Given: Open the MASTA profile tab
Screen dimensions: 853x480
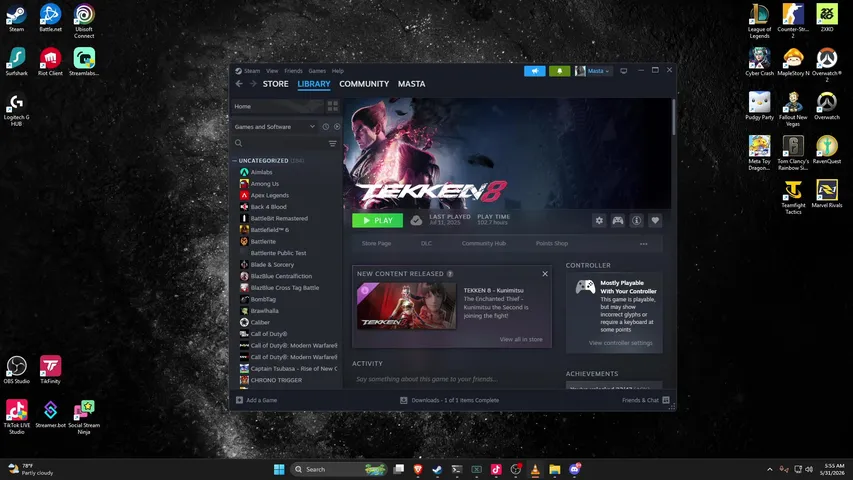Looking at the screenshot, I should [x=411, y=84].
